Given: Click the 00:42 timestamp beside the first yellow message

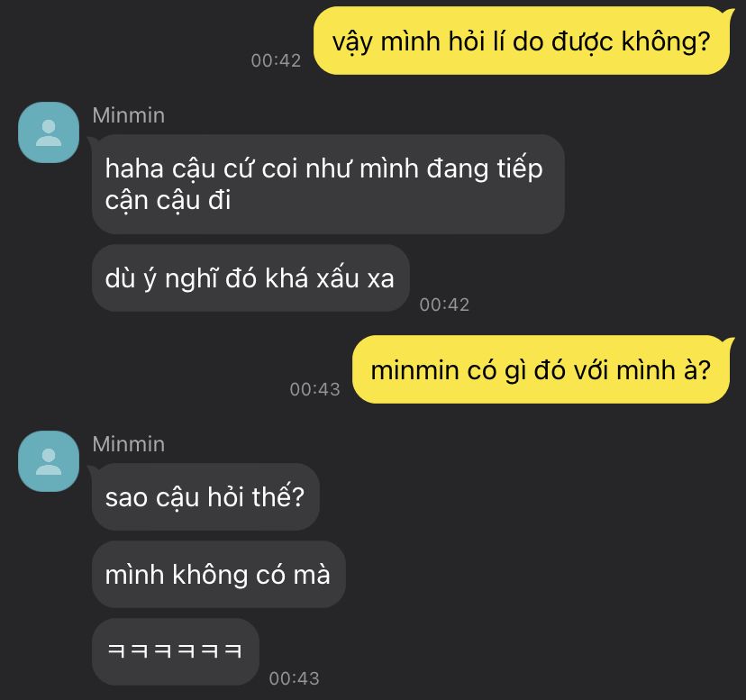Looking at the screenshot, I should coord(276,60).
